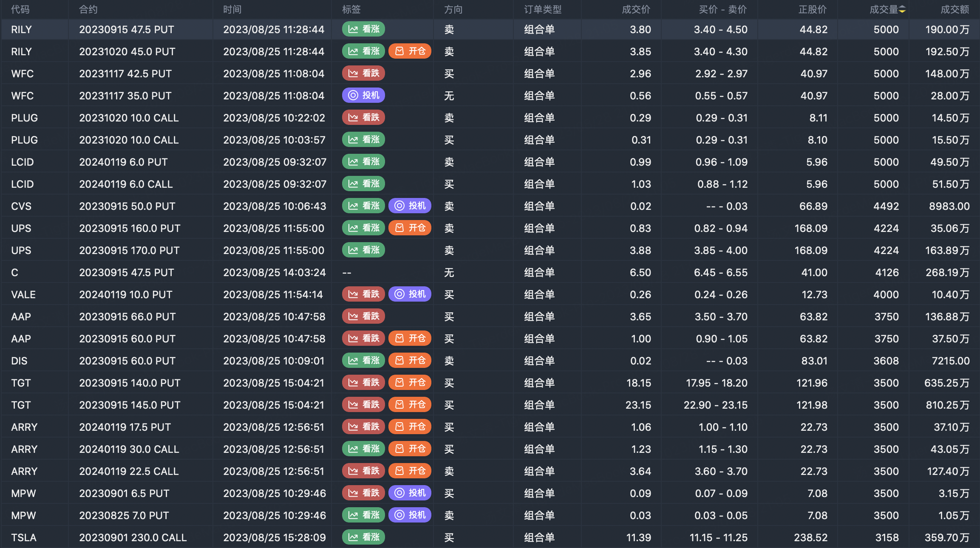The height and width of the screenshot is (548, 980).
Task: Click the 看跌 tag on TGT 145.0 PUT
Action: click(x=363, y=405)
